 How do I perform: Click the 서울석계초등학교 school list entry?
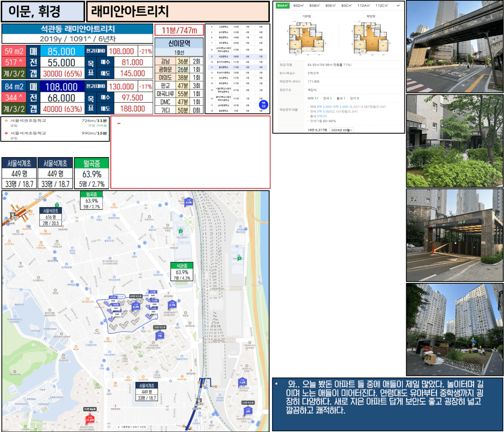pos(55,135)
